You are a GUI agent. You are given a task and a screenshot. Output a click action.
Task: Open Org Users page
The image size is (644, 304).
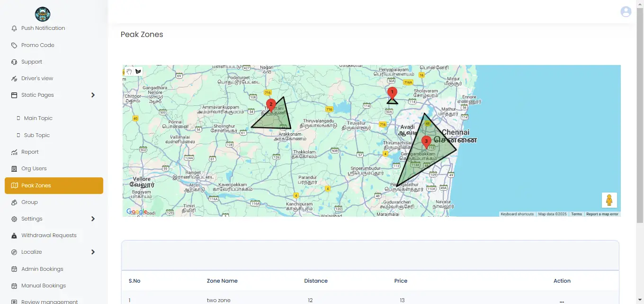[x=34, y=169]
